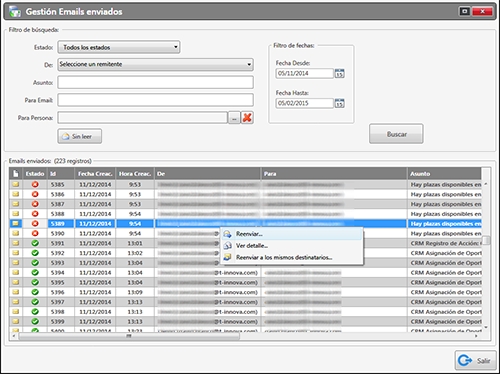The height and width of the screenshot is (374, 500).
Task: Click the app icon in title bar
Action: tap(15, 12)
